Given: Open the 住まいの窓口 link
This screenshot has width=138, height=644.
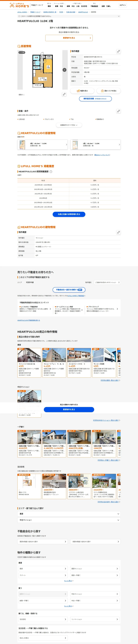Looking at the screenshot, I should click(x=43, y=638).
